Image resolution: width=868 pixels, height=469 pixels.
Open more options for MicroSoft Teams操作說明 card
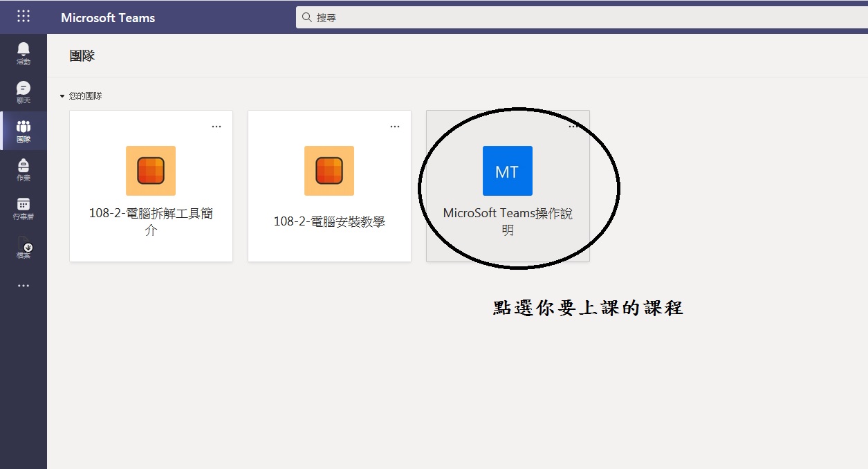pyautogui.click(x=573, y=127)
